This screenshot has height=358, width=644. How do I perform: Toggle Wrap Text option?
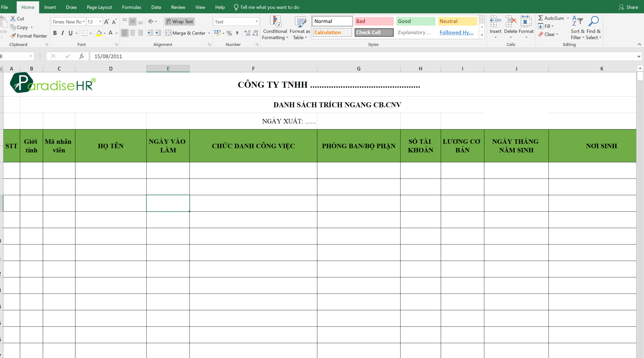click(180, 22)
